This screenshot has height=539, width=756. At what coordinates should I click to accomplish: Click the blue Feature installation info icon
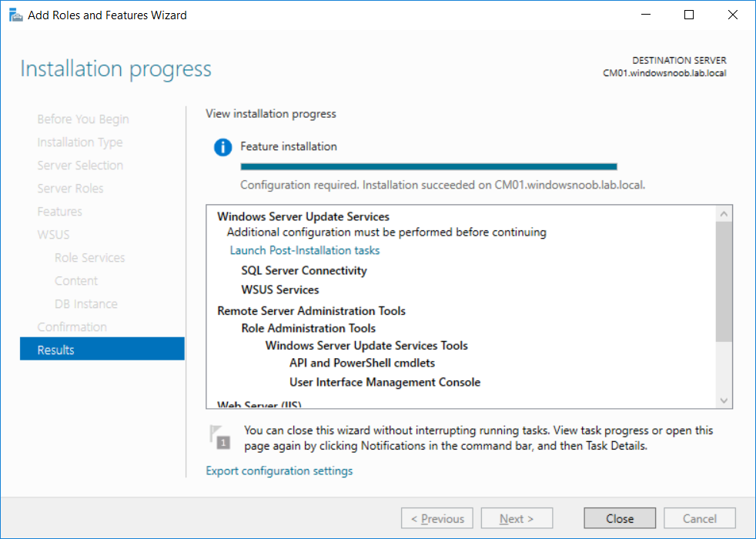click(x=222, y=146)
